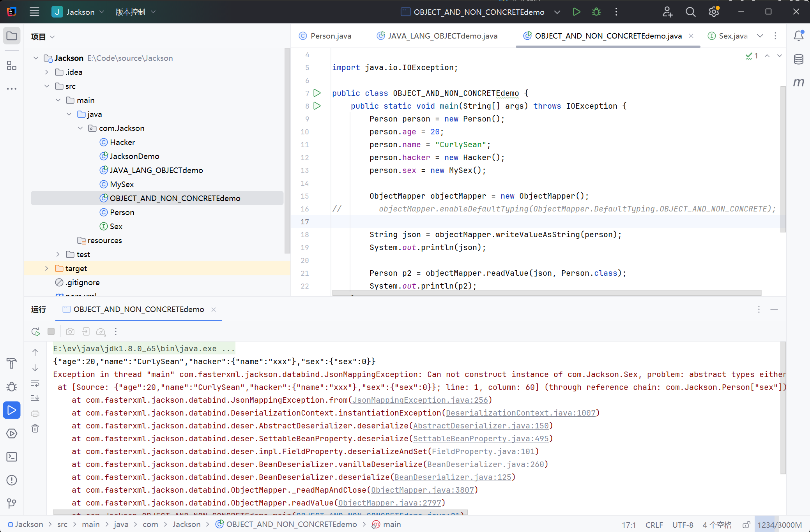Screen dimensions: 810x532
Task: Open the Debug tool window in sidebar
Action: pos(12,387)
